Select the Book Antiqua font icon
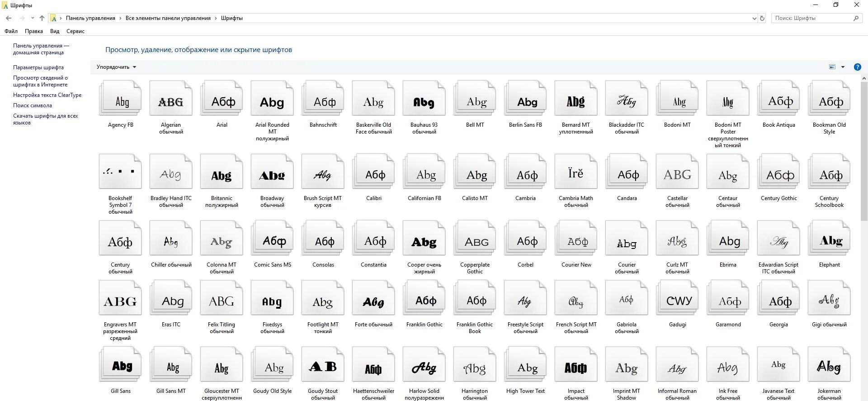Screen dimensions: 868x401 pyautogui.click(x=778, y=98)
